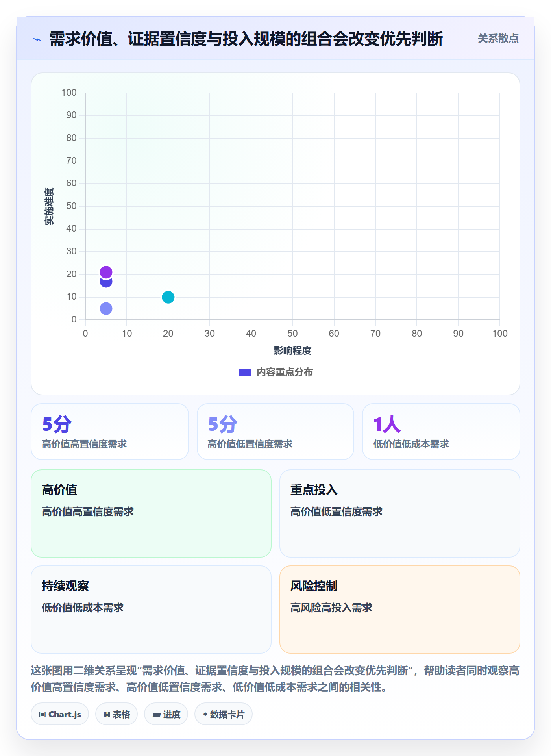551x756 pixels.
Task: Click the light periwinkle scatter point closest to zero
Action: [x=106, y=308]
